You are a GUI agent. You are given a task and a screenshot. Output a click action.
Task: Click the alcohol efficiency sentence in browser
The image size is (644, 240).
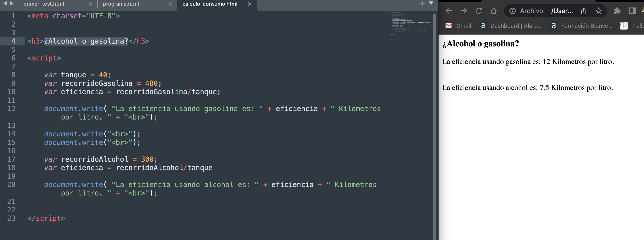point(527,88)
